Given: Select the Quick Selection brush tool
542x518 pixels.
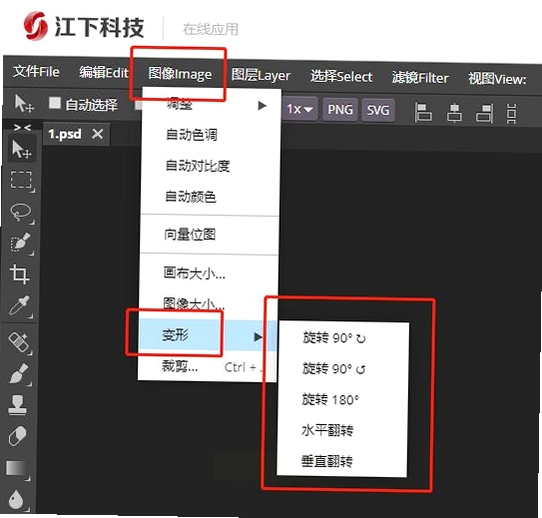Looking at the screenshot, I should [x=21, y=243].
